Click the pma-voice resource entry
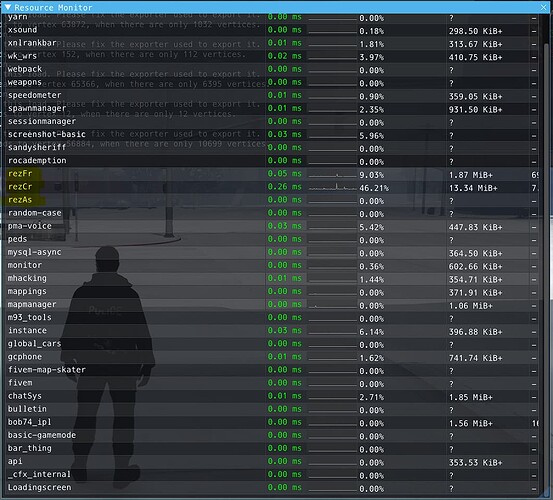Viewport: 553px width, 500px height. (30, 226)
